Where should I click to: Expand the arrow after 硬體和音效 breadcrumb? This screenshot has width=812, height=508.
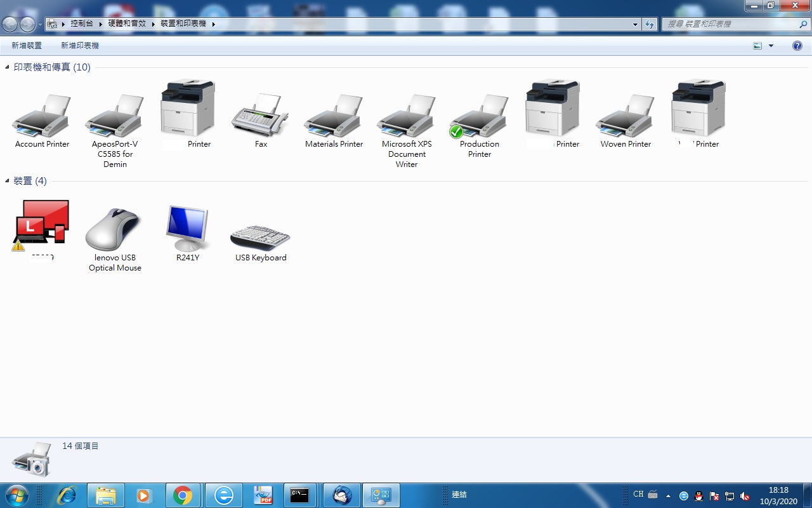coord(153,24)
